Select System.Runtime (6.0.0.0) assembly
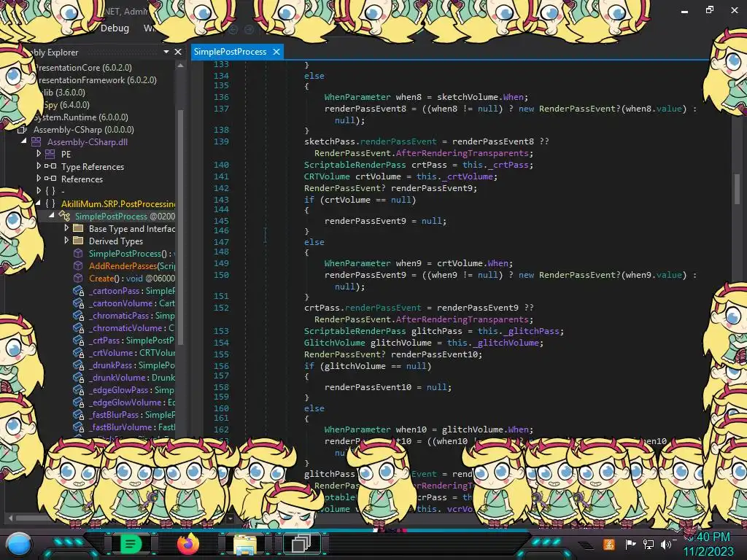This screenshot has width=747, height=560. [80, 117]
